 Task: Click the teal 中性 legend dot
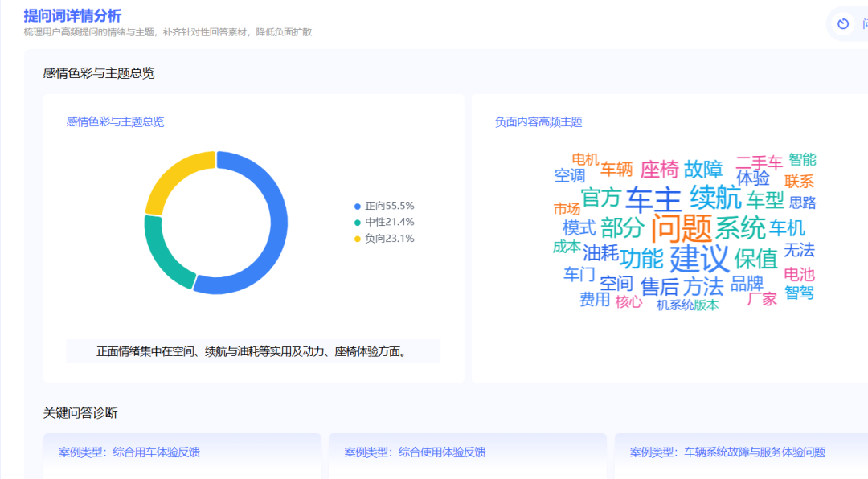point(357,223)
